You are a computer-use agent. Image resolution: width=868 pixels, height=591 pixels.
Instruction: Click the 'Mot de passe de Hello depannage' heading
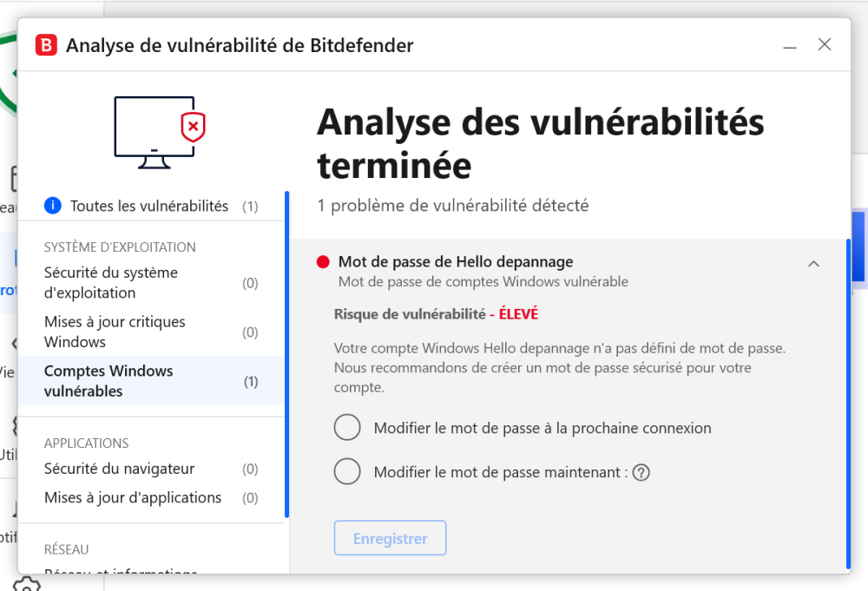[x=455, y=262]
